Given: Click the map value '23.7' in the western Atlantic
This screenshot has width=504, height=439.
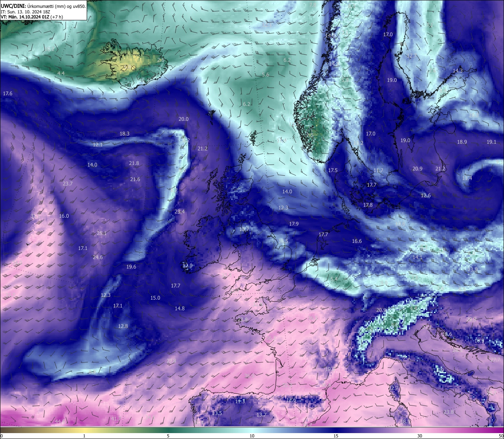Looking at the screenshot, I should pos(68,183).
